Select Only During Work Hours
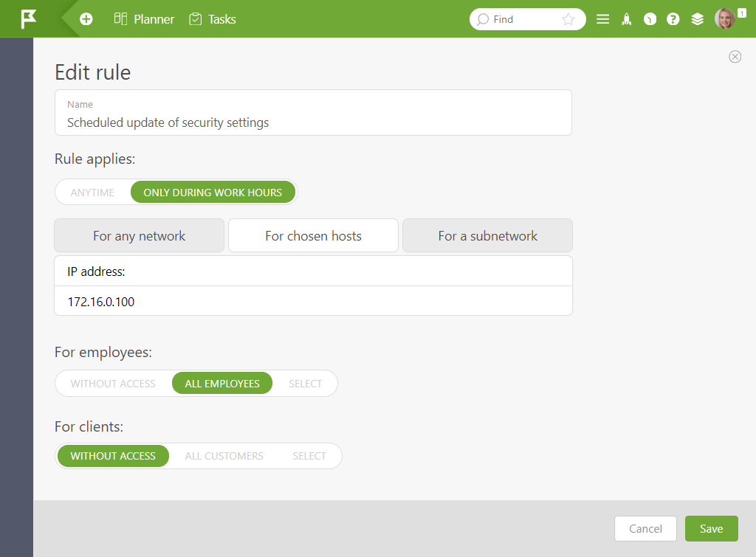This screenshot has width=756, height=557. [213, 193]
